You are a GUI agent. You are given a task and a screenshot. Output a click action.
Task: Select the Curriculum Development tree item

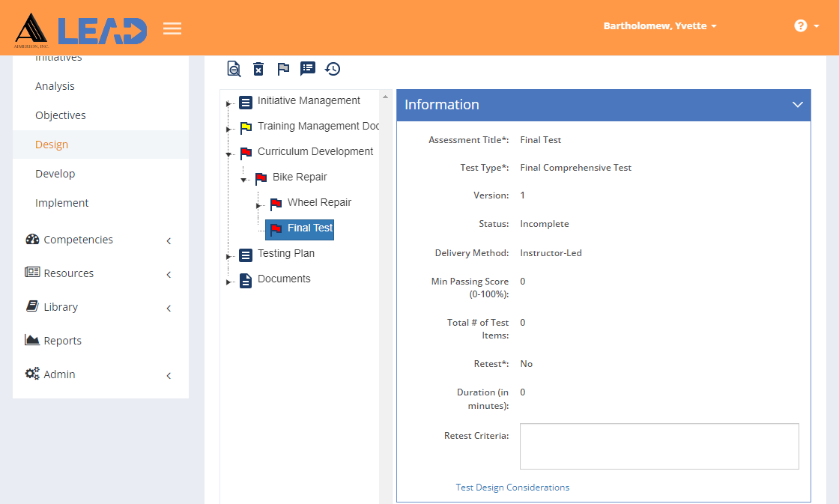[315, 151]
